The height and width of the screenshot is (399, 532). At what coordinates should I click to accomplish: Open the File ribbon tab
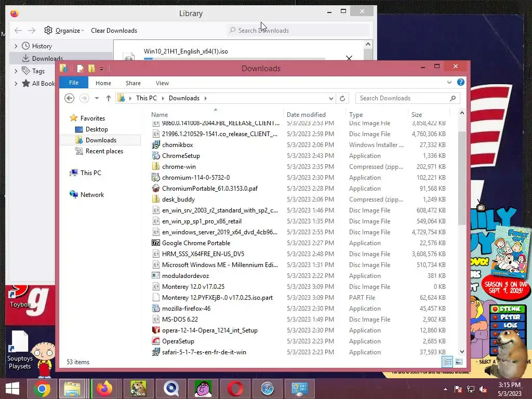(x=74, y=83)
